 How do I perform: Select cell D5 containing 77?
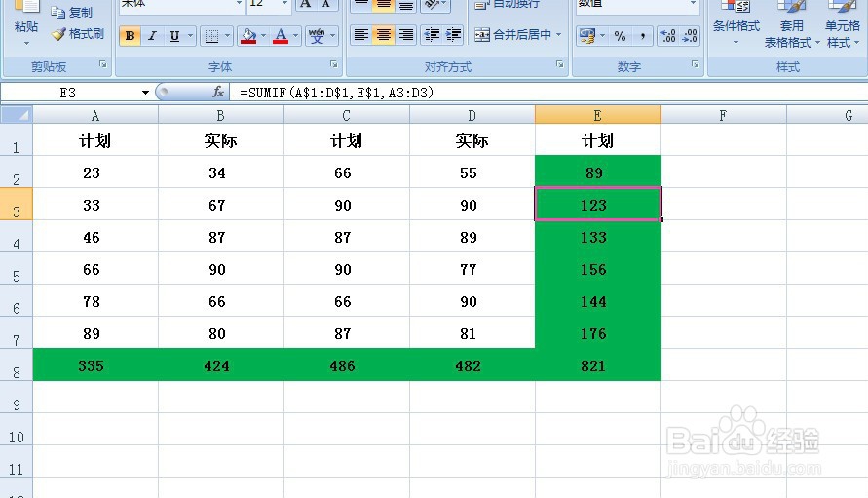472,269
